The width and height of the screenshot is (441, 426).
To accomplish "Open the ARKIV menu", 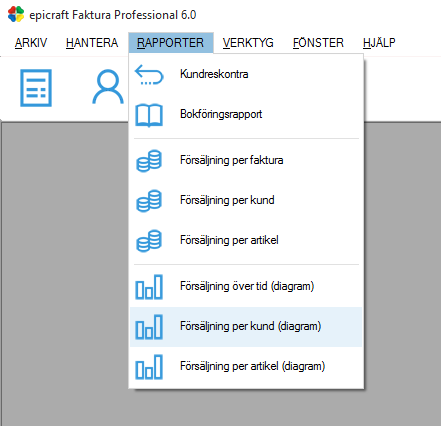I will [31, 43].
